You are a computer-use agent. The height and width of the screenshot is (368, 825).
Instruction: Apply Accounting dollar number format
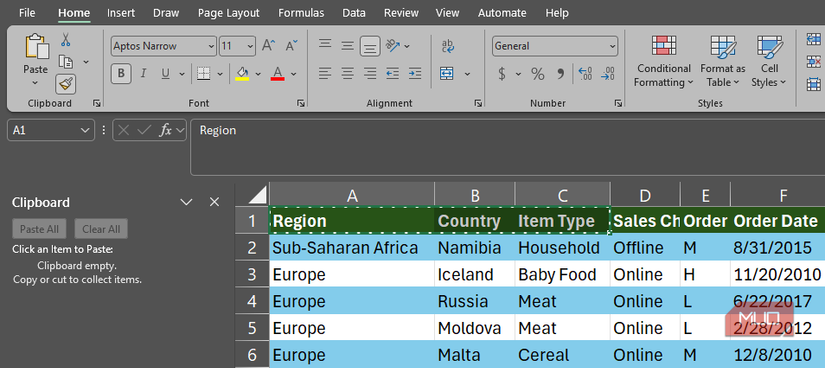tap(501, 74)
